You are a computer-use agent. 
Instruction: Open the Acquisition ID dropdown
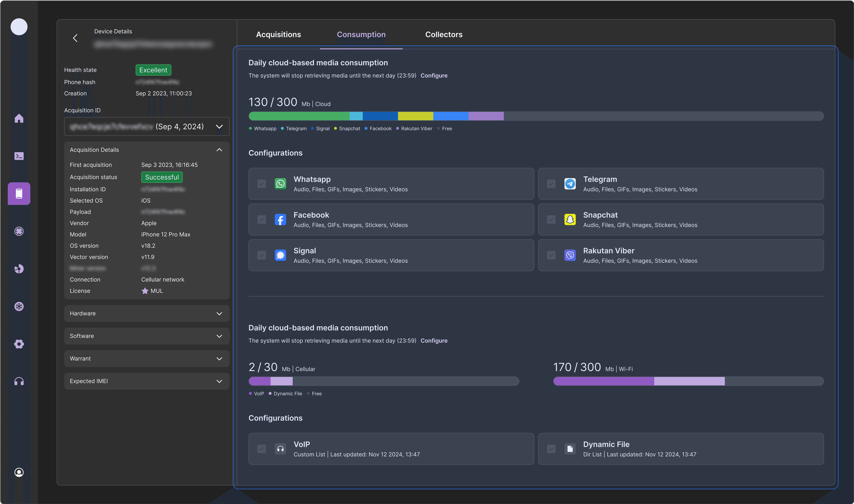coord(147,126)
